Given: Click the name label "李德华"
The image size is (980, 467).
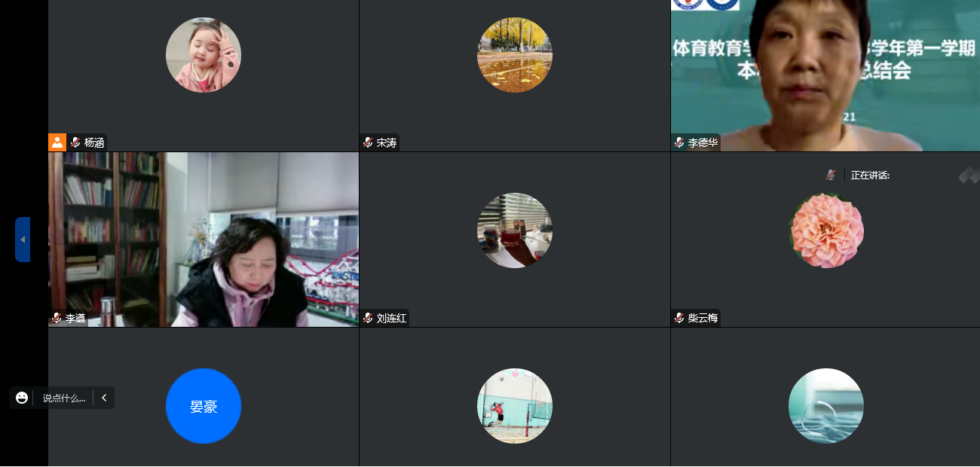Looking at the screenshot, I should point(703,142).
